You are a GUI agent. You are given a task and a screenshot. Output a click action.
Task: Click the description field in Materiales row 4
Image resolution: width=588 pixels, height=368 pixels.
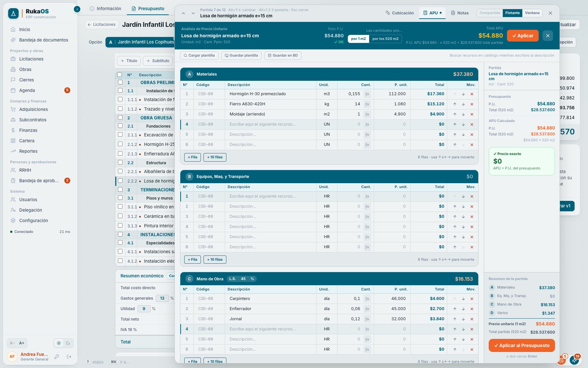coord(270,124)
